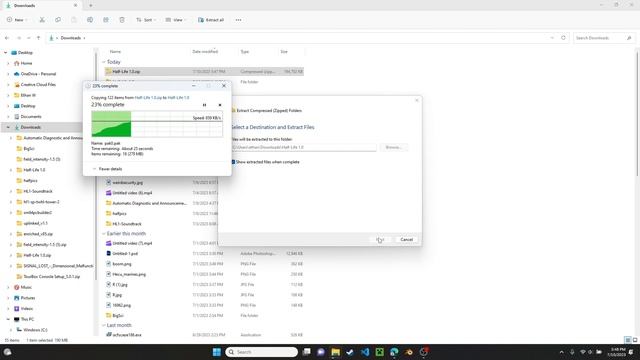Viewport: 640px width, 360px height.
Task: Expand Creative Cloud Files in sidebar
Action: [8, 84]
